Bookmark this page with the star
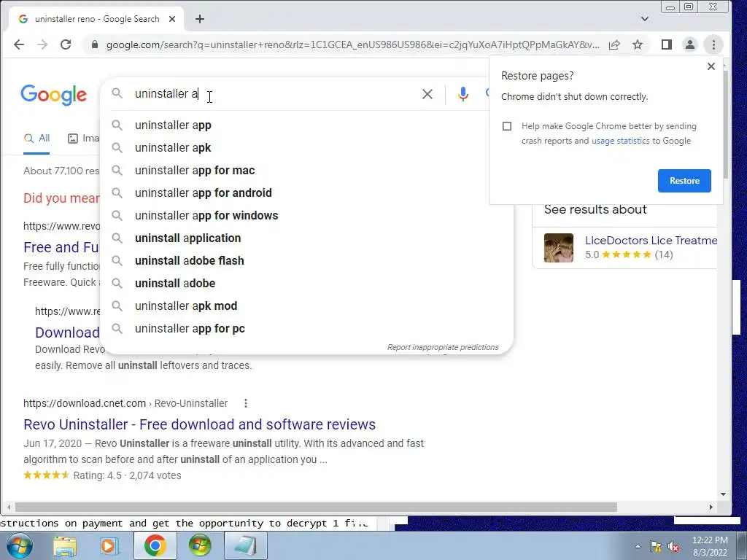The height and width of the screenshot is (560, 747). point(638,44)
